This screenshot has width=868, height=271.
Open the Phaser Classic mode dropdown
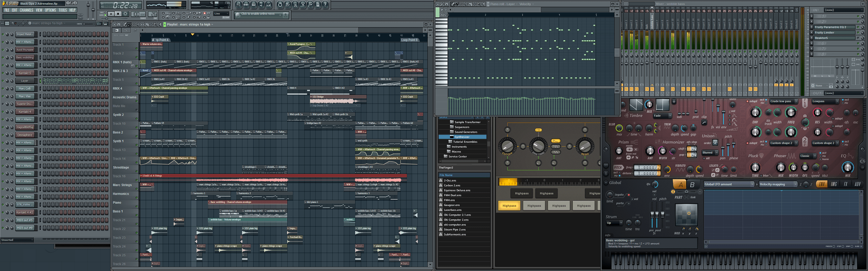tap(808, 156)
